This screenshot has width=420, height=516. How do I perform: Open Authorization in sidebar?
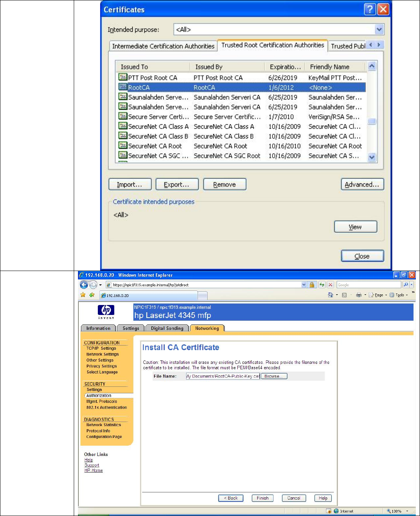pos(99,396)
